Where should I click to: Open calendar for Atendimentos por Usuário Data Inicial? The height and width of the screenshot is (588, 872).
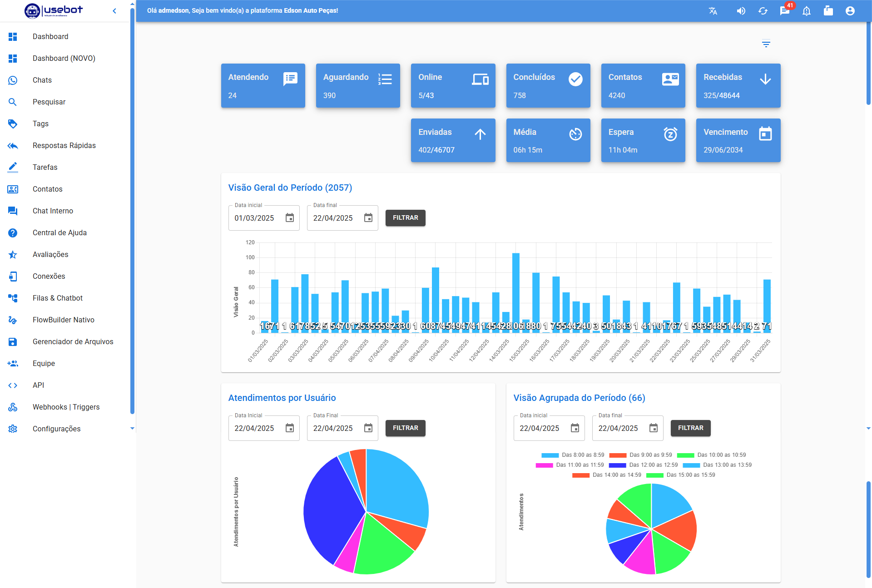tap(290, 428)
